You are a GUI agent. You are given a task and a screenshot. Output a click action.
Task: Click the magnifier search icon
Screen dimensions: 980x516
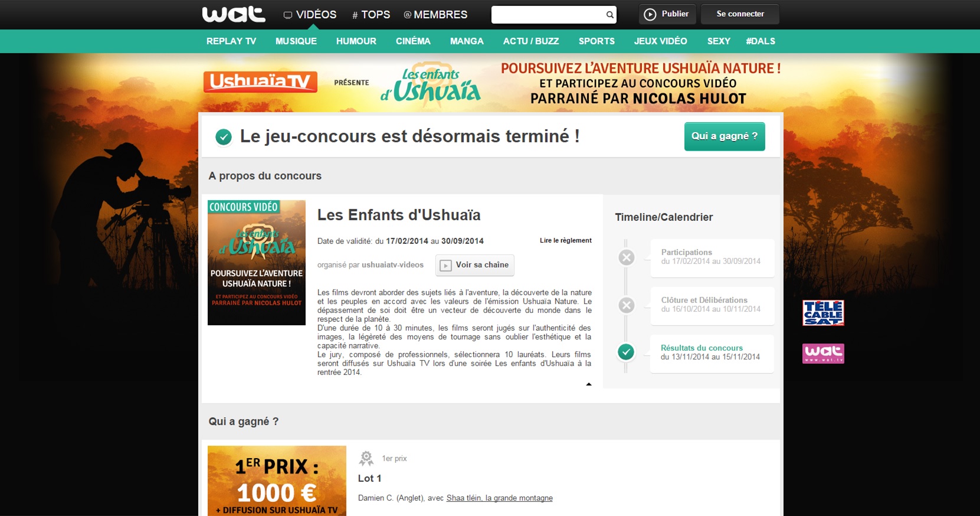610,15
